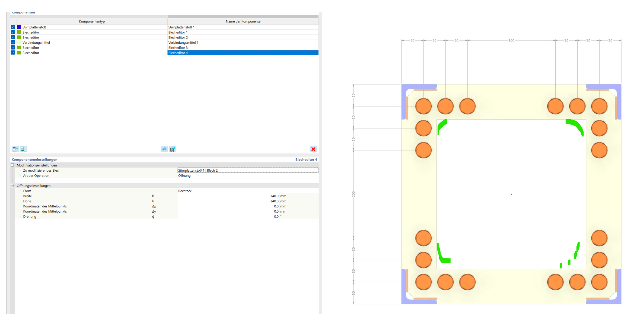
Task: Open the Zu modifizierendes Blech dropdown
Action: click(247, 170)
